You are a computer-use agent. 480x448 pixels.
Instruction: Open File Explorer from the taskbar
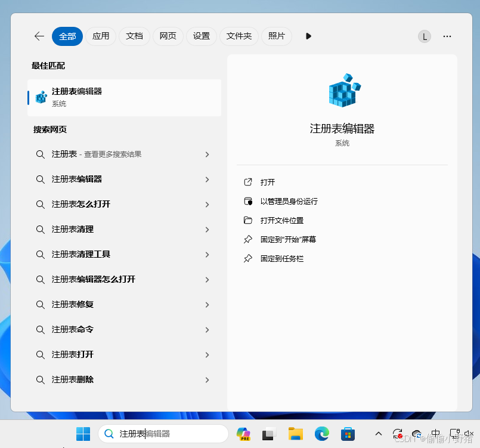[295, 434]
